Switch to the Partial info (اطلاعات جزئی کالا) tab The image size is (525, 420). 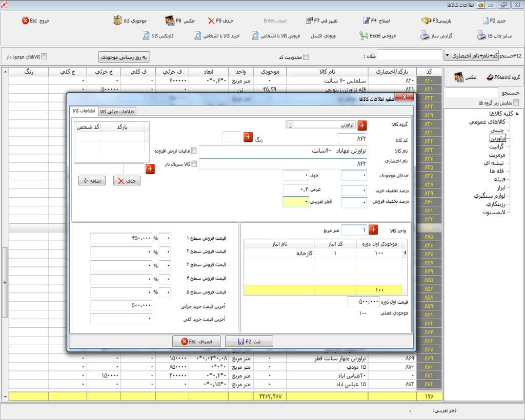tap(117, 111)
